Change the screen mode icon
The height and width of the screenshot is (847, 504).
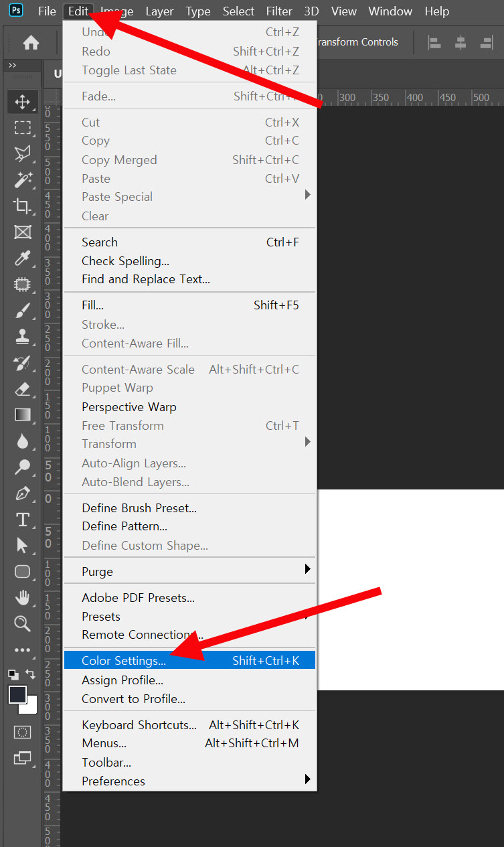click(23, 759)
